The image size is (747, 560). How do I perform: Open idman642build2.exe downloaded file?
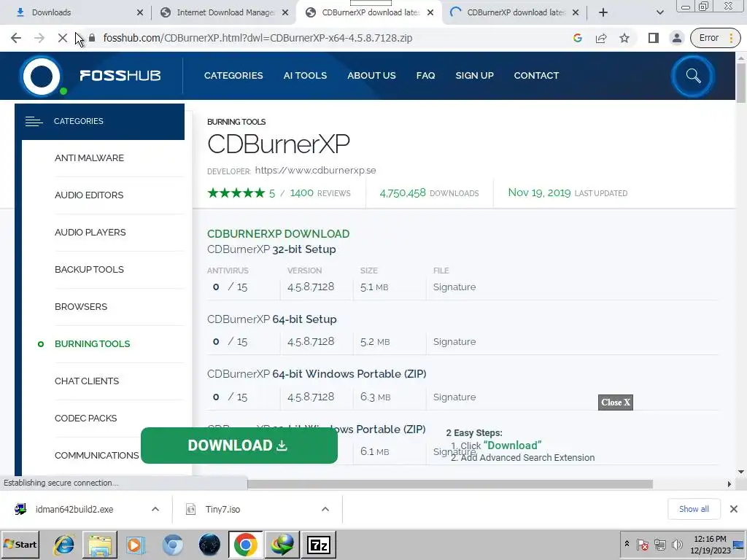click(x=74, y=509)
